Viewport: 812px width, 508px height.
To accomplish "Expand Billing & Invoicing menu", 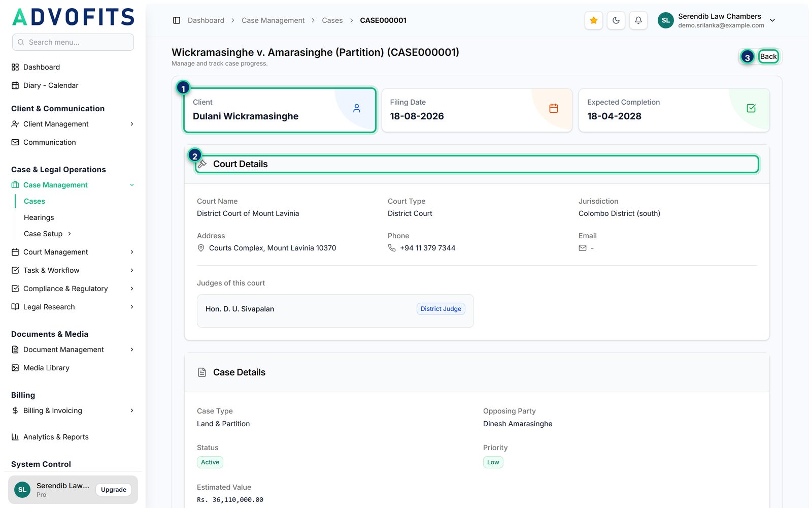I will 73,410.
